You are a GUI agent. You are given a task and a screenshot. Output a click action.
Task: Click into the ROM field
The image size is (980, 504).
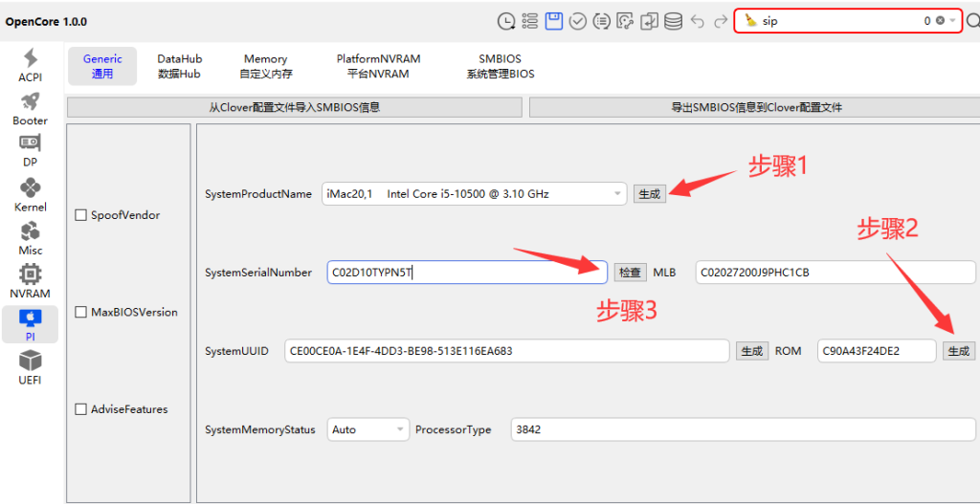coord(877,351)
